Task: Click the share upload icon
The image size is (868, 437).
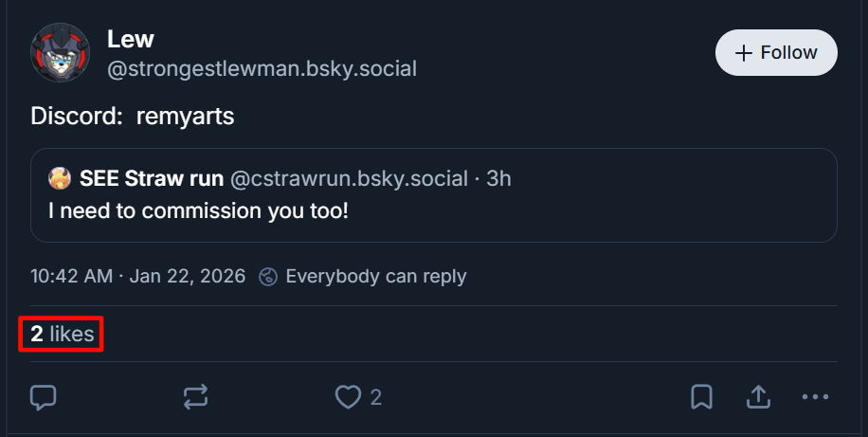Action: (x=759, y=397)
